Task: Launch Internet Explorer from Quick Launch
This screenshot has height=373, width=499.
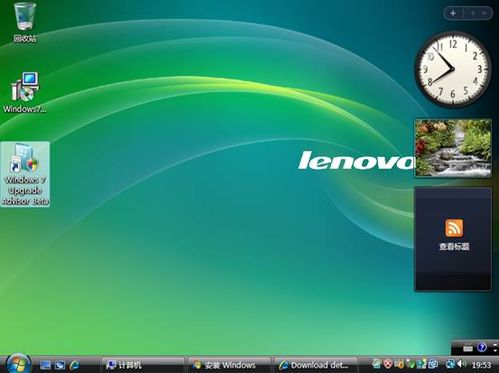Action: [75, 365]
